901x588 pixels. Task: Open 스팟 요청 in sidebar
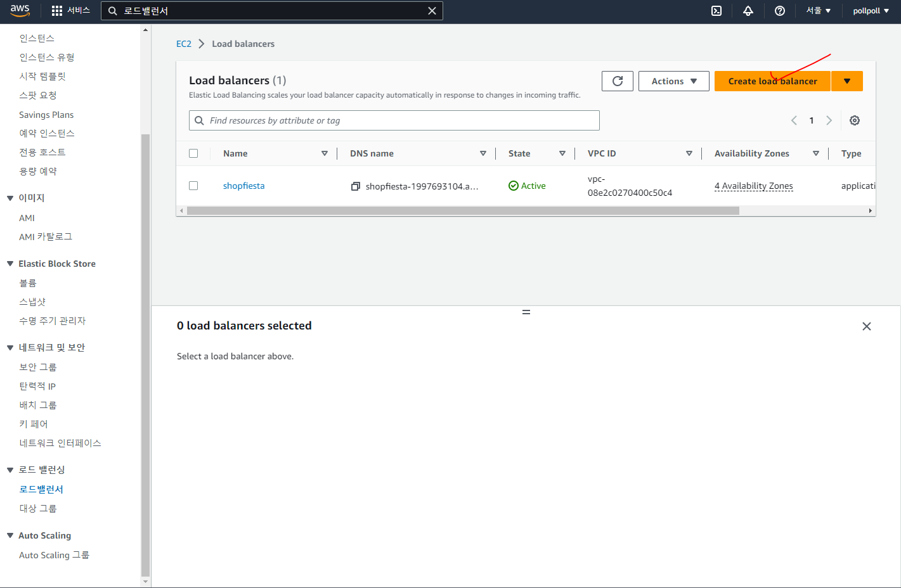pyautogui.click(x=38, y=95)
